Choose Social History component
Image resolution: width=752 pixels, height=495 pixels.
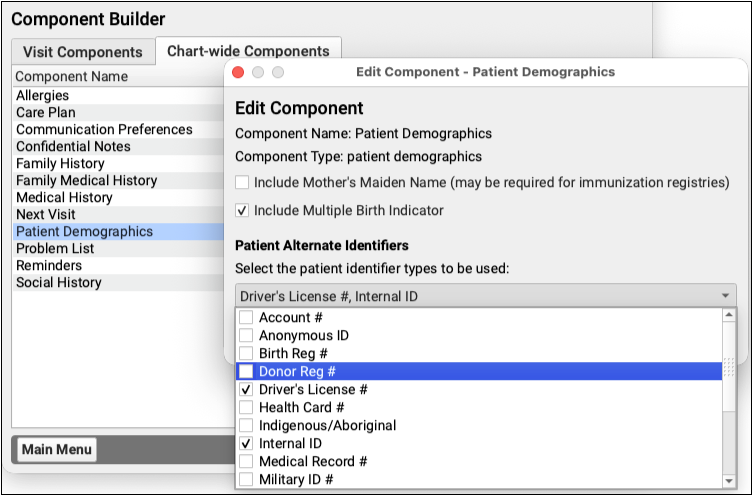coord(59,283)
